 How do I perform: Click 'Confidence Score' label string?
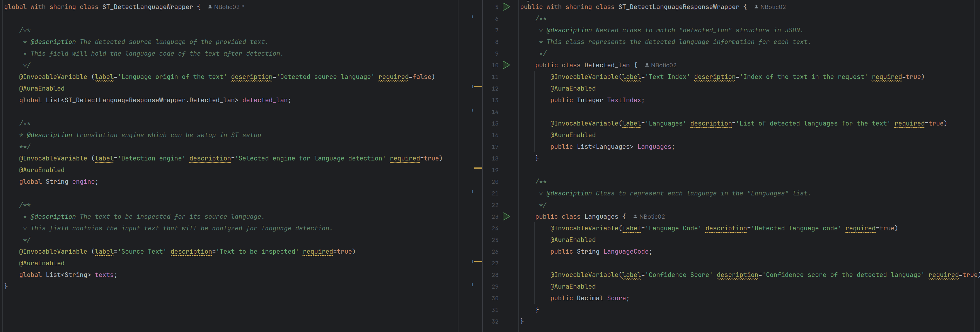click(x=679, y=275)
